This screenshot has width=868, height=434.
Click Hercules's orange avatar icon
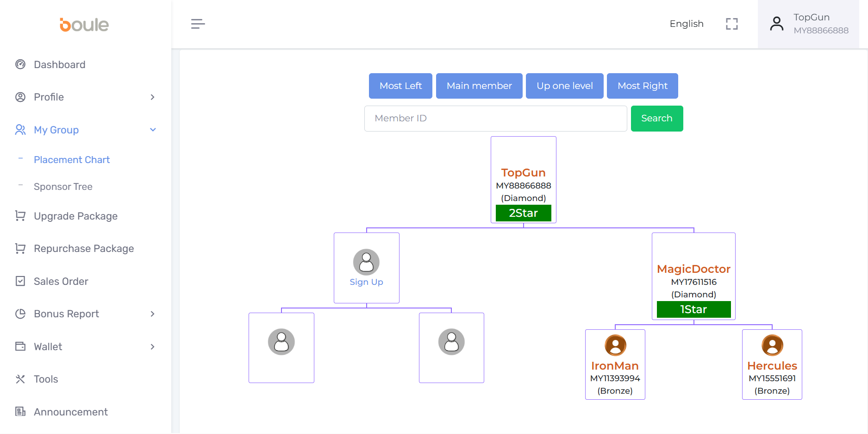click(772, 345)
